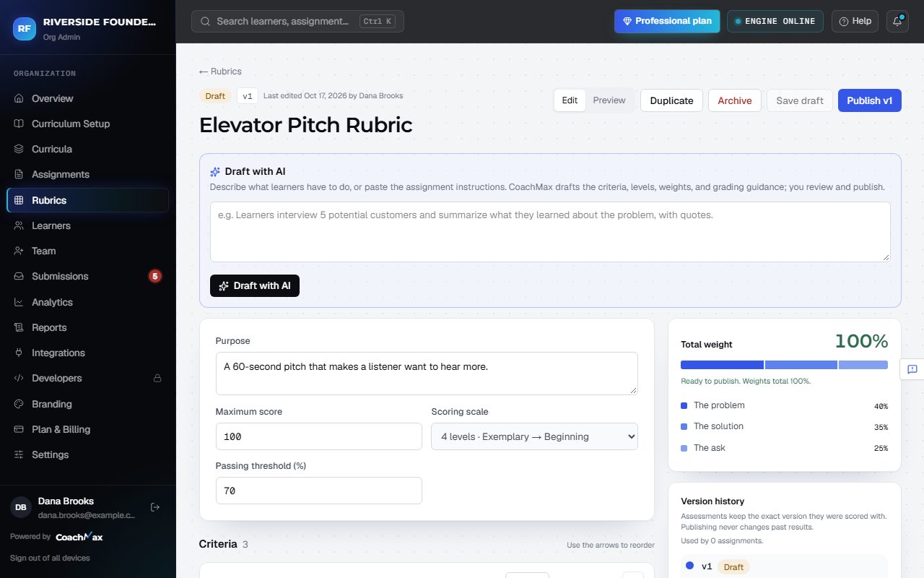
Task: Click the Publish v1 button
Action: pos(870,100)
